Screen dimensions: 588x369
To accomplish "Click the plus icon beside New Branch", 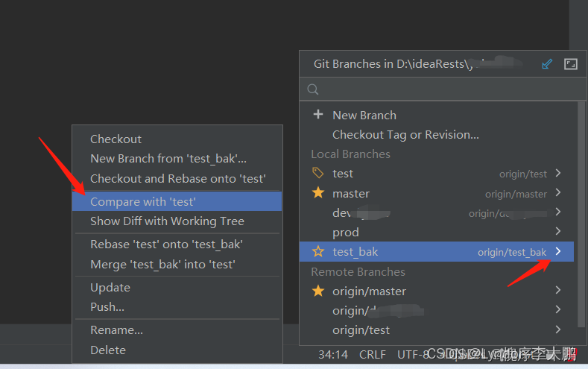I will tap(318, 114).
